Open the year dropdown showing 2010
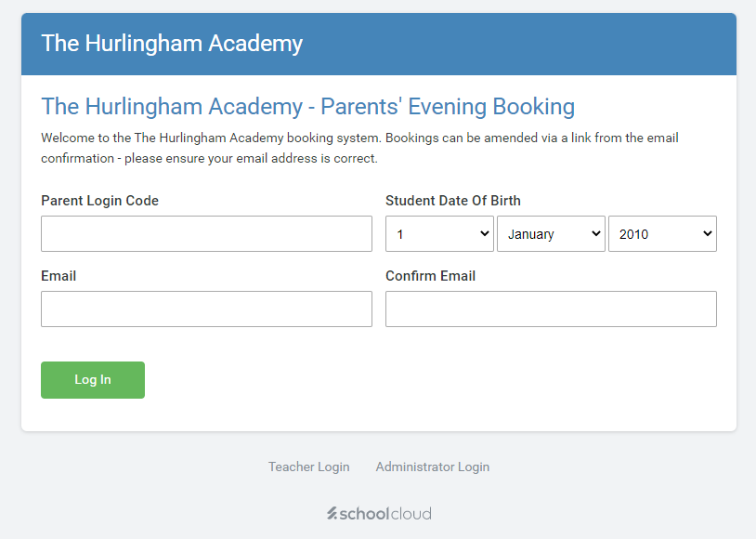The image size is (756, 539). [x=661, y=234]
